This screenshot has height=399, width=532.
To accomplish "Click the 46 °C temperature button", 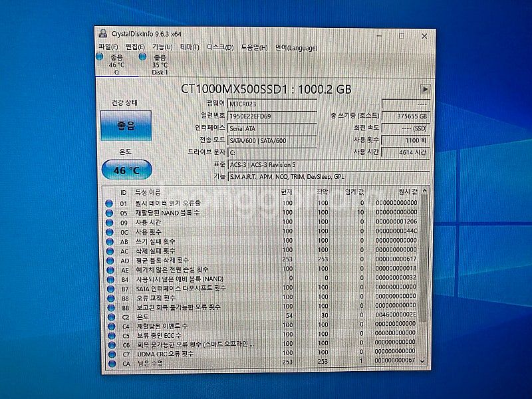I will pos(127,170).
